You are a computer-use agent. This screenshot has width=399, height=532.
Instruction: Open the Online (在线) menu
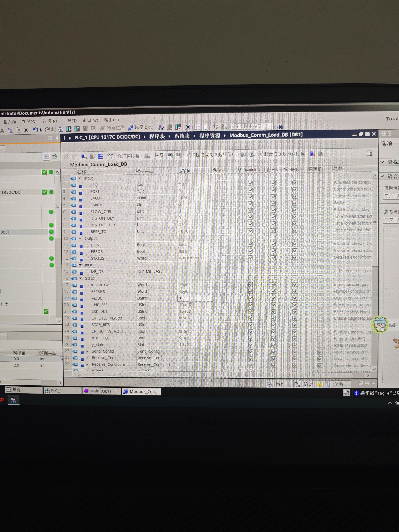(x=29, y=122)
